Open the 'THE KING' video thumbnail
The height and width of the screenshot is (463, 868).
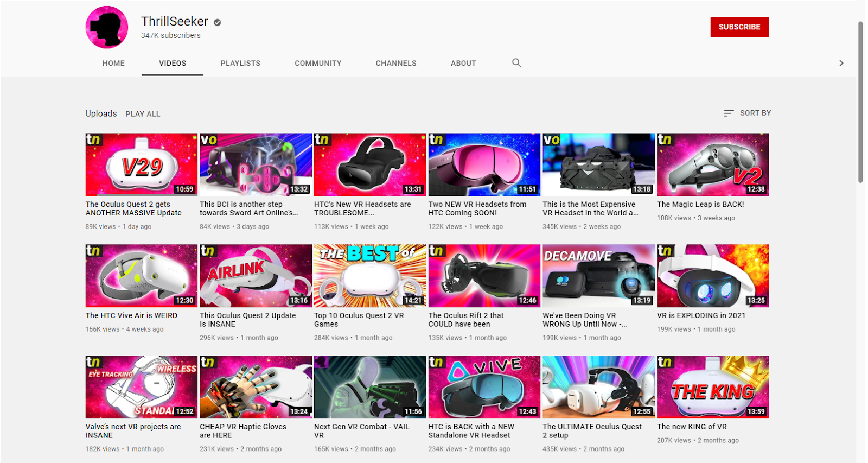tap(713, 387)
